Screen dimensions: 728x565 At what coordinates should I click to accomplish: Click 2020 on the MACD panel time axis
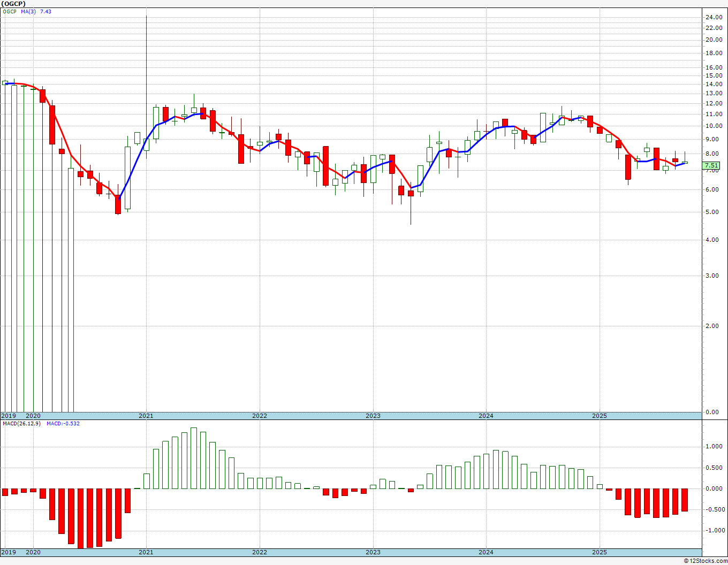(33, 552)
